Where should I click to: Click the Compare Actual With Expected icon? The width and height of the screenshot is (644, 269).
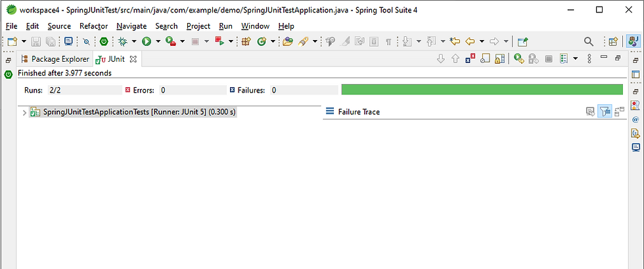(590, 112)
